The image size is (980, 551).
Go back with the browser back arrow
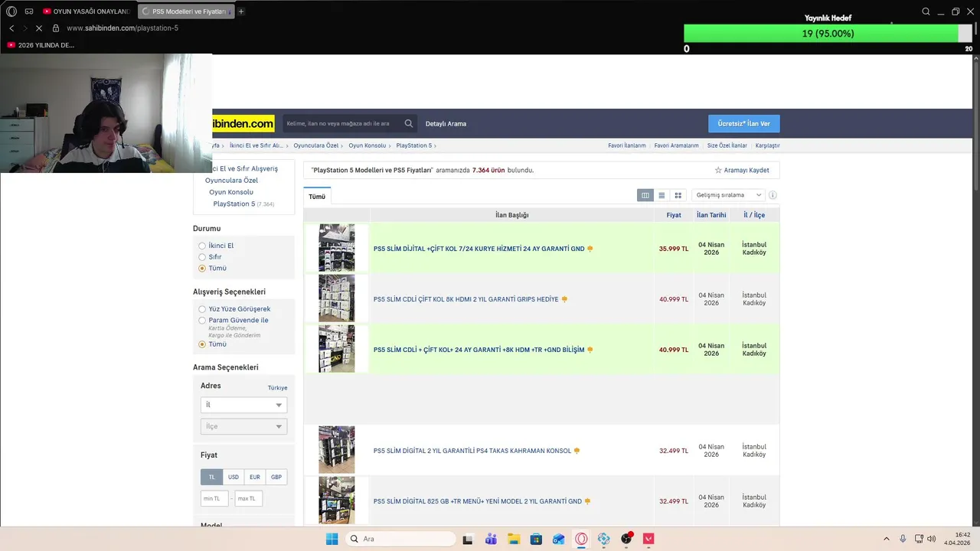pyautogui.click(x=11, y=28)
